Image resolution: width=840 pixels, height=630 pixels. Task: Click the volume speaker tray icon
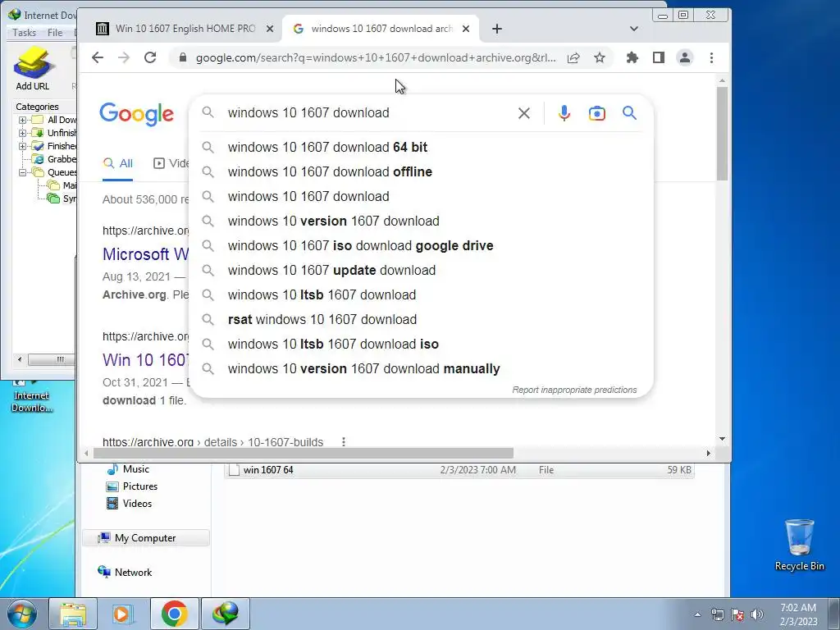click(757, 614)
